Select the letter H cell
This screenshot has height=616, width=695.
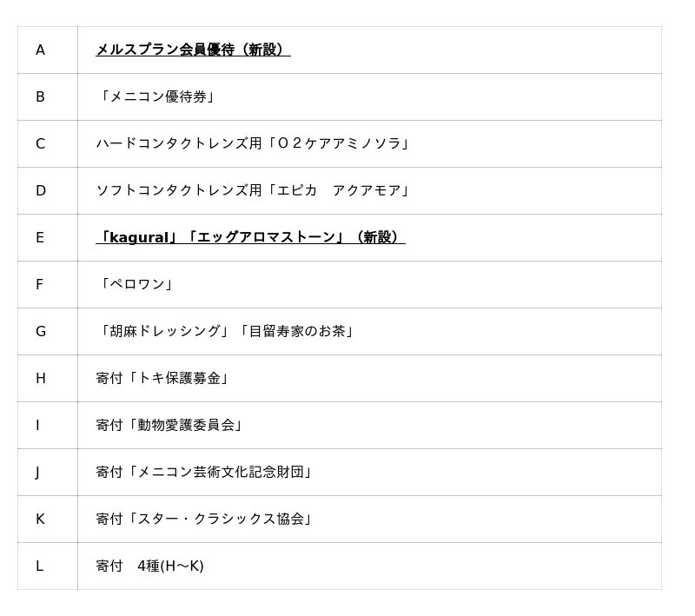[x=40, y=379]
